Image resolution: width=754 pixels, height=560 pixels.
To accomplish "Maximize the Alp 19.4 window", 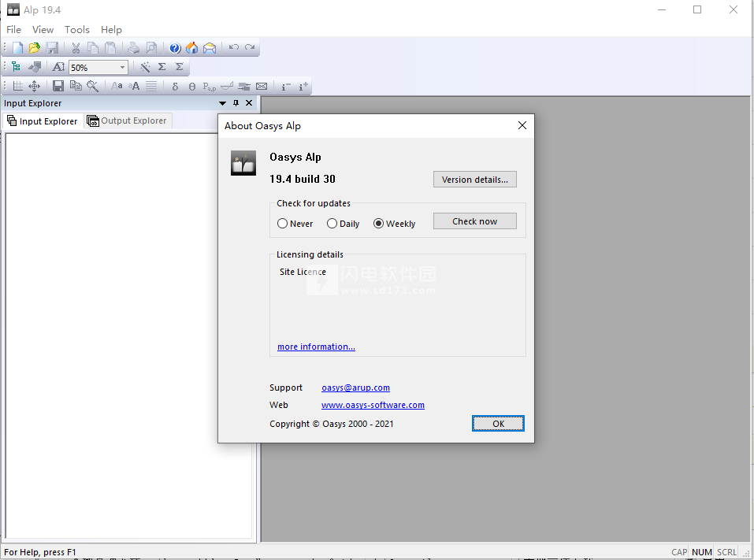I will tap(696, 9).
